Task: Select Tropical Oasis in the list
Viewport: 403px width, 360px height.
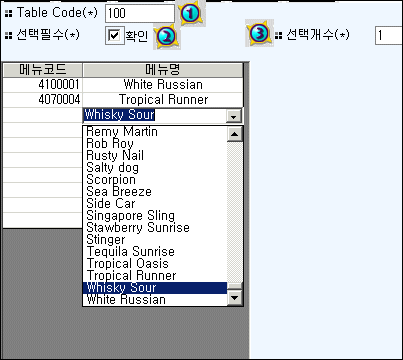Action: (x=155, y=264)
